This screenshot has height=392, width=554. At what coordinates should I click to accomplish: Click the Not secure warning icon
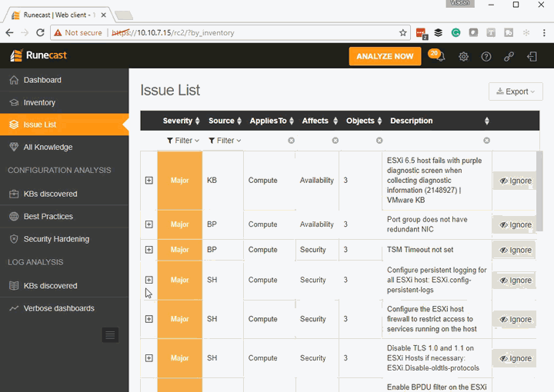(x=58, y=33)
